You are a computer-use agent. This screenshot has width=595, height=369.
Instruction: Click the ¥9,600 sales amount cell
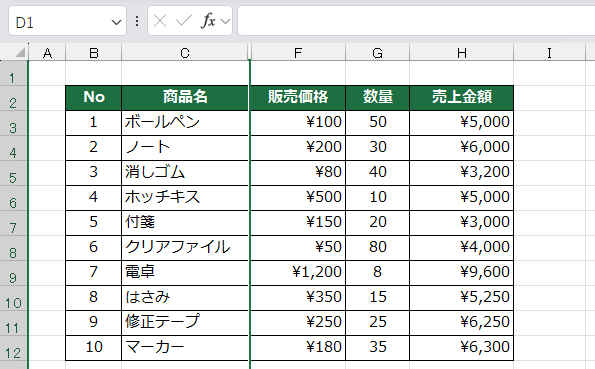pos(462,273)
